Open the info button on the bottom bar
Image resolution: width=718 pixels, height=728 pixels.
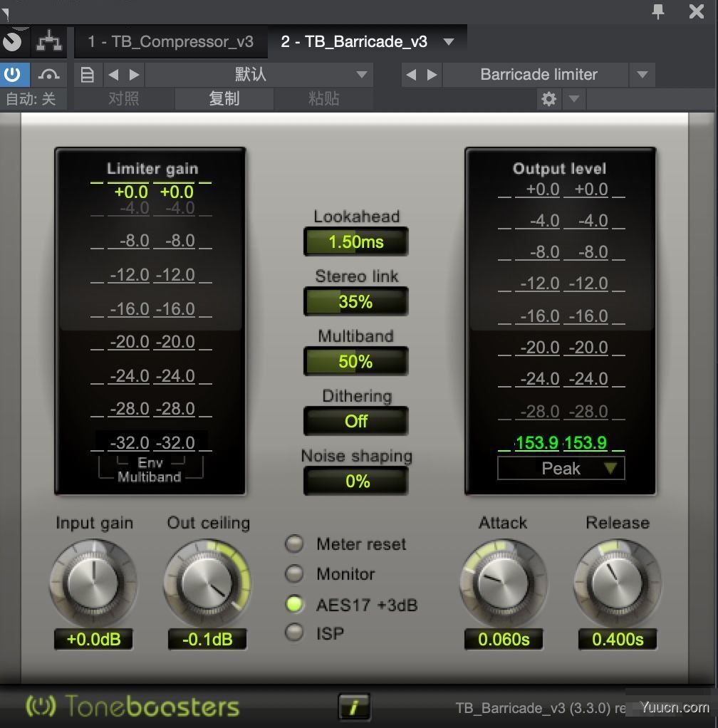354,707
